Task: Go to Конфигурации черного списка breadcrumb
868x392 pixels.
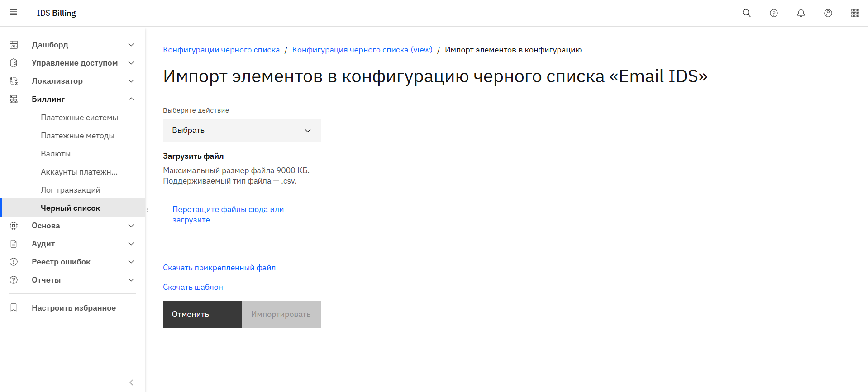Action: pyautogui.click(x=221, y=50)
